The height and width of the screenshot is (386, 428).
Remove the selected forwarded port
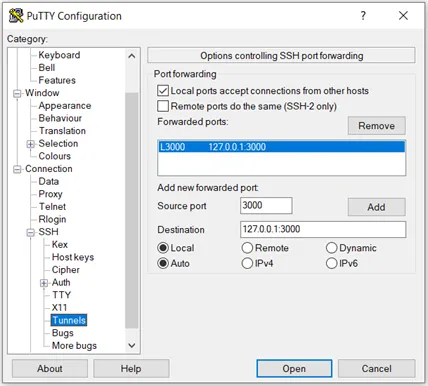point(377,126)
